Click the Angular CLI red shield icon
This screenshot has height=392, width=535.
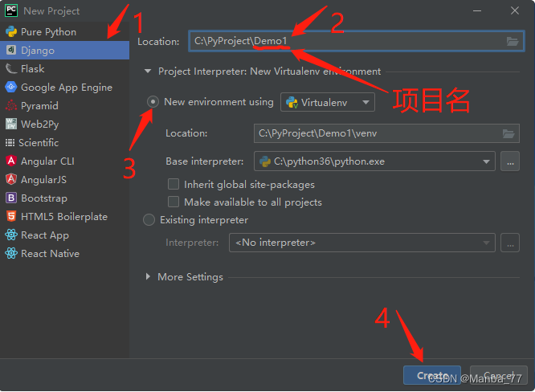[11, 161]
